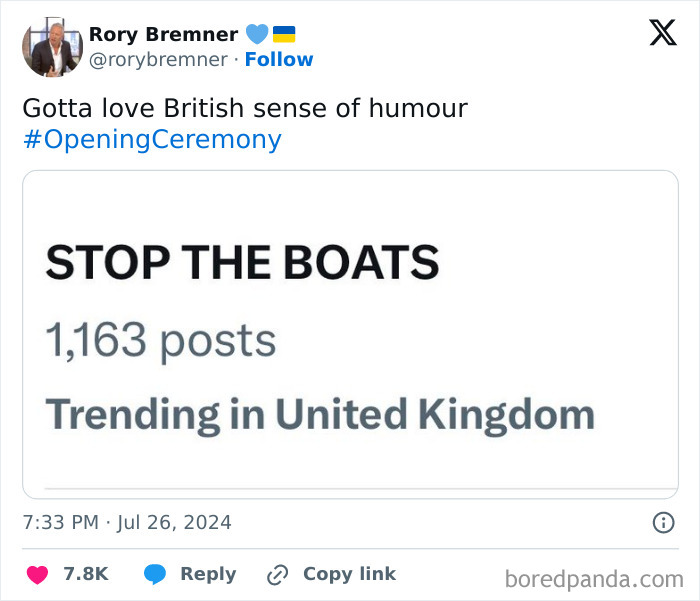The image size is (700, 601).
Task: Click the Copy link label
Action: tap(349, 574)
